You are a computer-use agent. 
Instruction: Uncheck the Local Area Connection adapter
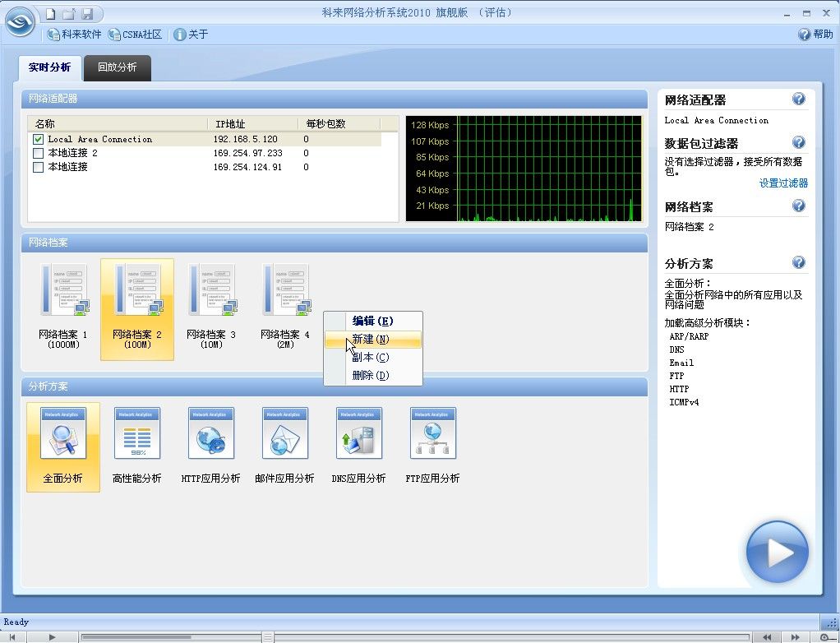39,140
